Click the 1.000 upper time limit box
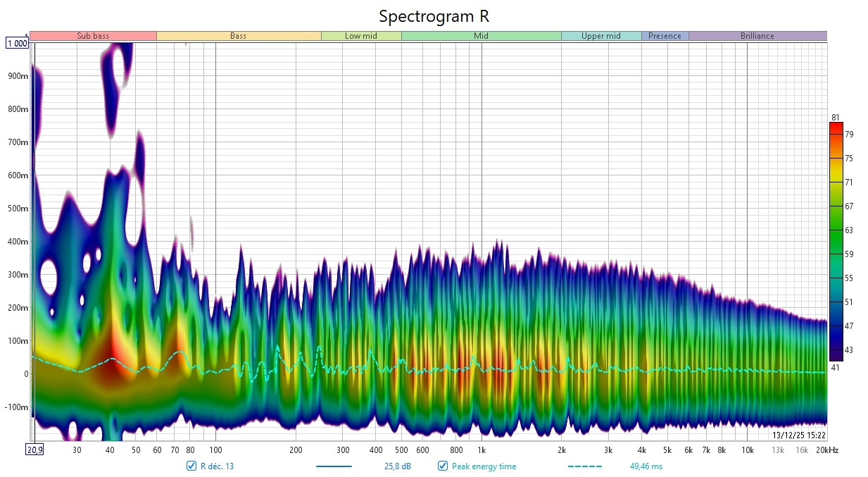 click(x=17, y=43)
